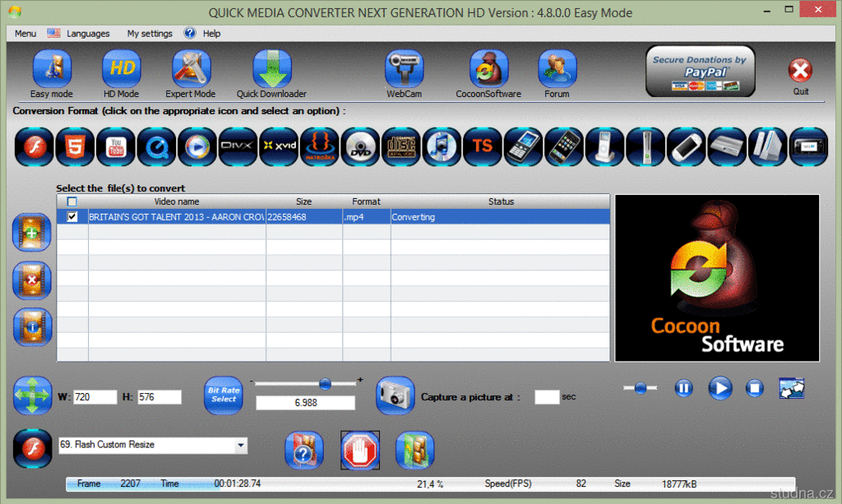Pick the DVD conversion format icon
The width and height of the screenshot is (842, 504).
point(360,147)
